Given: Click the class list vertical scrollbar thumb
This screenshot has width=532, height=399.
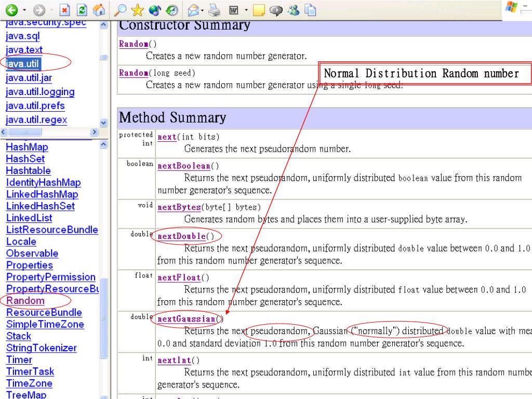Looking at the screenshot, I should coord(104,317).
